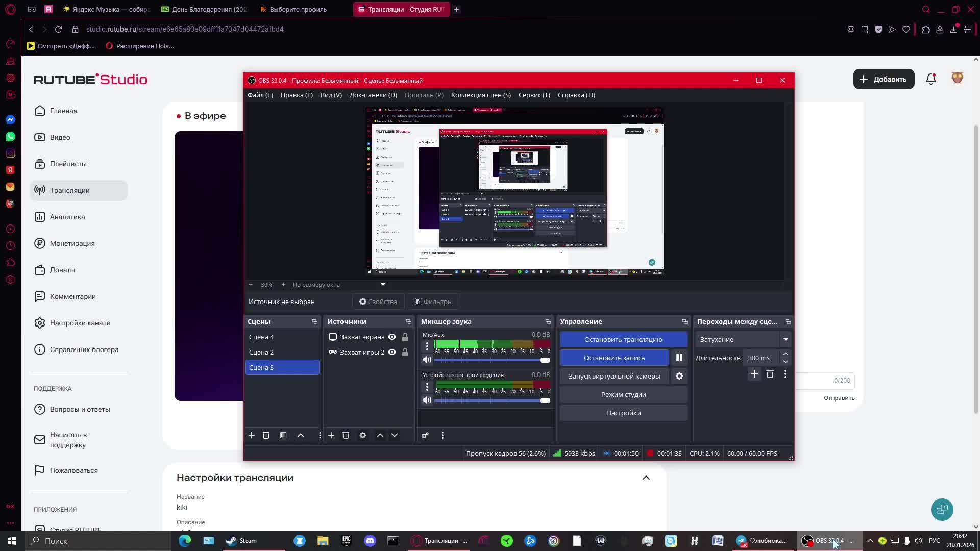This screenshot has width=980, height=551.
Task: Open virtual camera settings gear
Action: tap(679, 376)
